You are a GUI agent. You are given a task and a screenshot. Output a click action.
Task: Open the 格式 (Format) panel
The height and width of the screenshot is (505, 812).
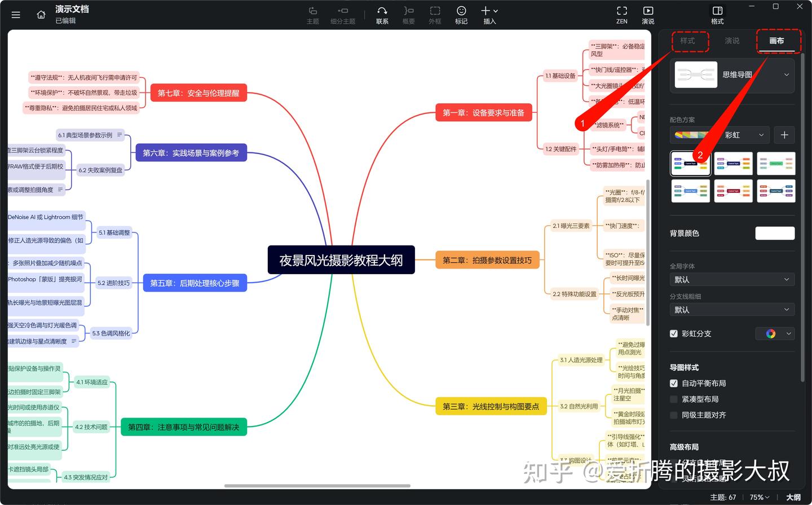coord(717,14)
